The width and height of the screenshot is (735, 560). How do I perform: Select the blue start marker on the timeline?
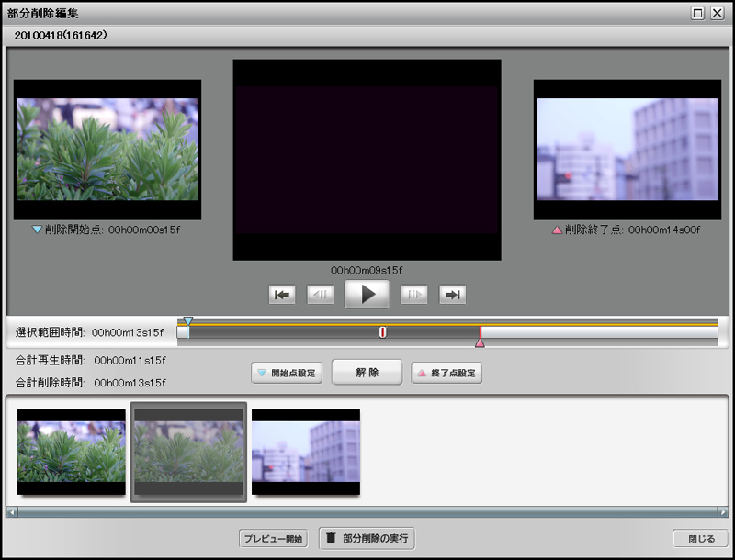[x=187, y=318]
